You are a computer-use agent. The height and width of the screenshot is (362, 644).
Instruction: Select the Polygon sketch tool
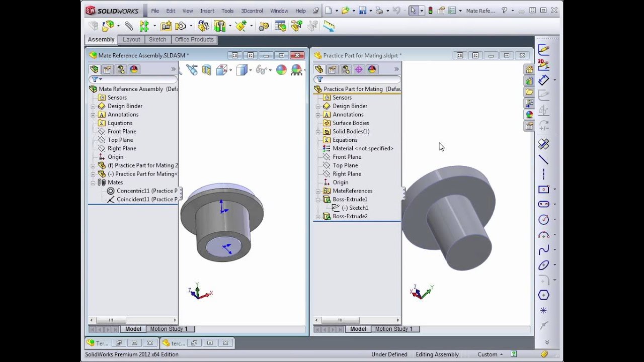543,295
